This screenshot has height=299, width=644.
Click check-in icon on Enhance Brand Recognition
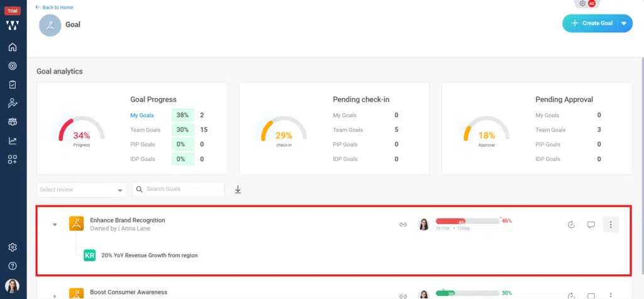point(571,225)
